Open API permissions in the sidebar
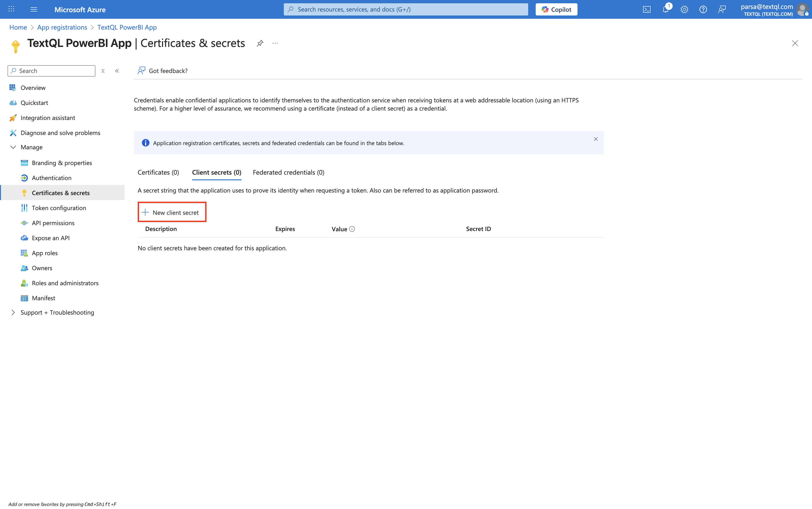812x509 pixels. click(53, 223)
